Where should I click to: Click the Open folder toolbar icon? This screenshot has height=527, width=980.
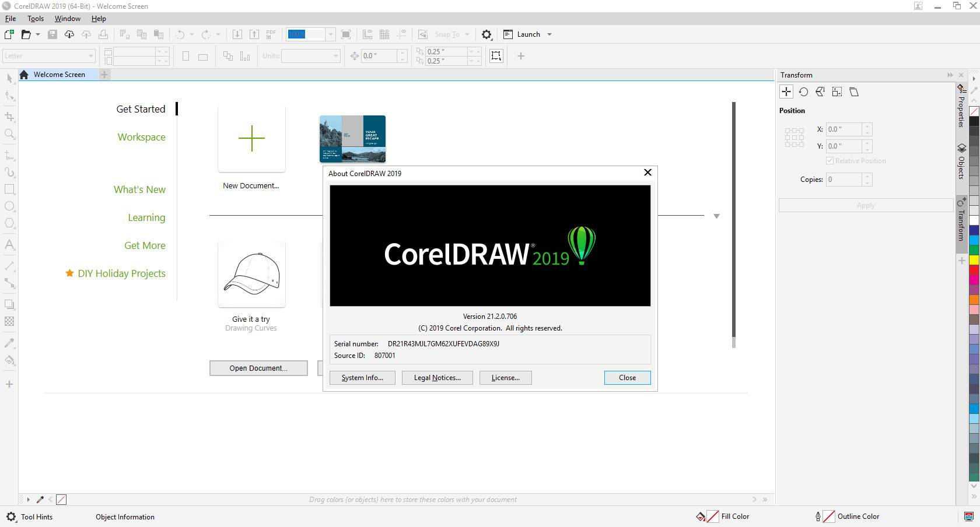[x=26, y=34]
